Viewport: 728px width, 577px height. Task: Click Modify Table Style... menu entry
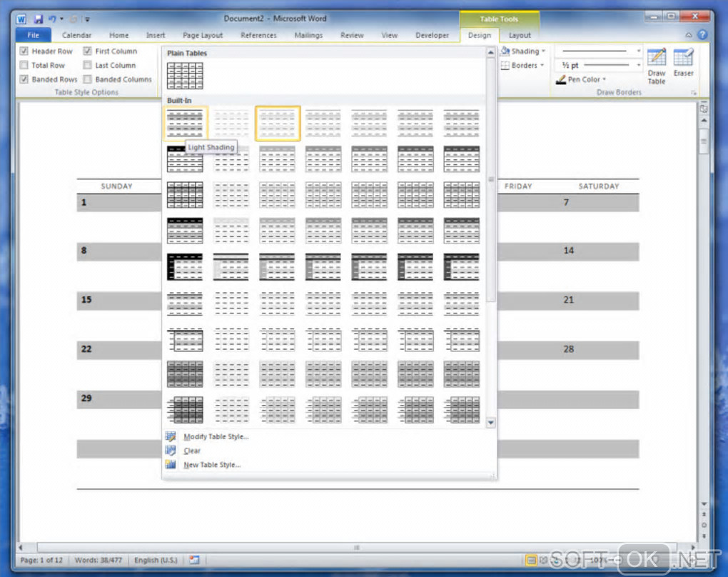(216, 437)
